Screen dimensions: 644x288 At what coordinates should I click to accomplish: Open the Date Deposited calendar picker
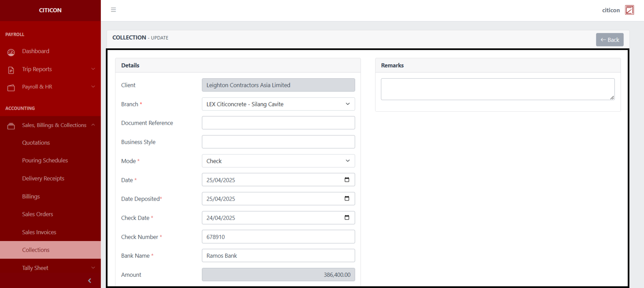click(347, 199)
